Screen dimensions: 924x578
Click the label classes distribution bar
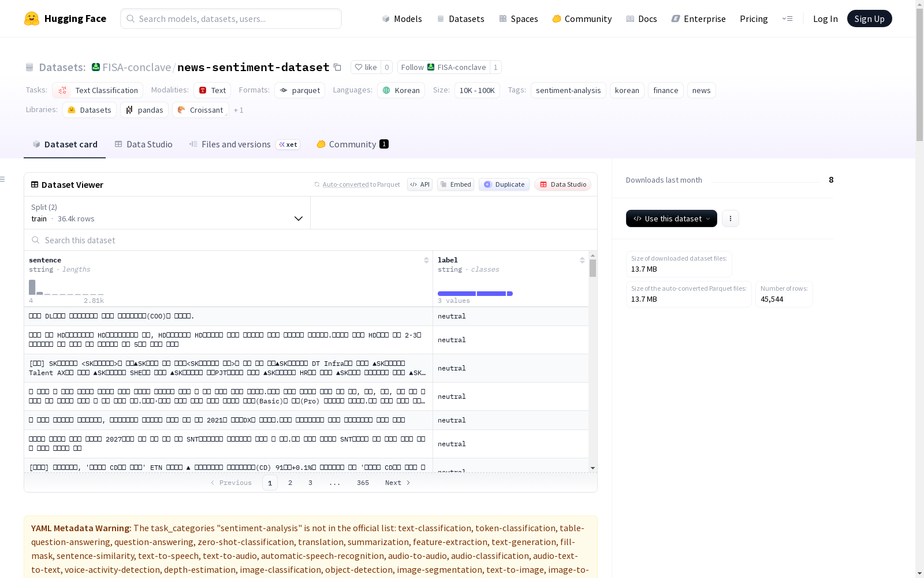[475, 294]
